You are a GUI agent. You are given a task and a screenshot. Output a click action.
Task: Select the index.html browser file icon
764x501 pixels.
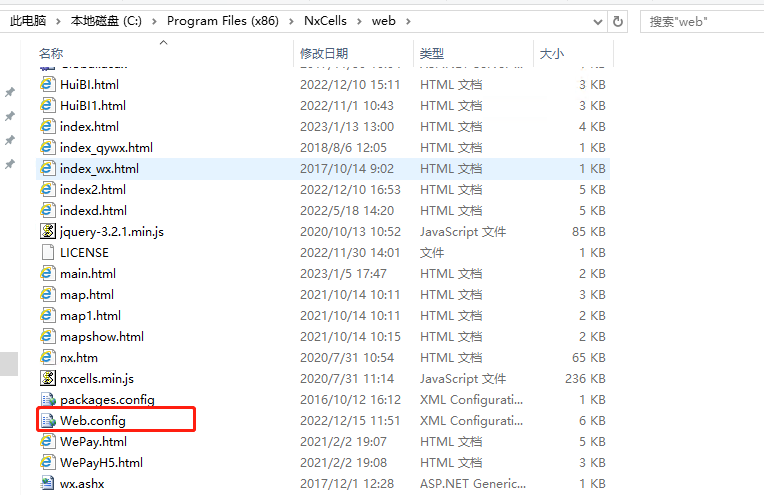(47, 126)
